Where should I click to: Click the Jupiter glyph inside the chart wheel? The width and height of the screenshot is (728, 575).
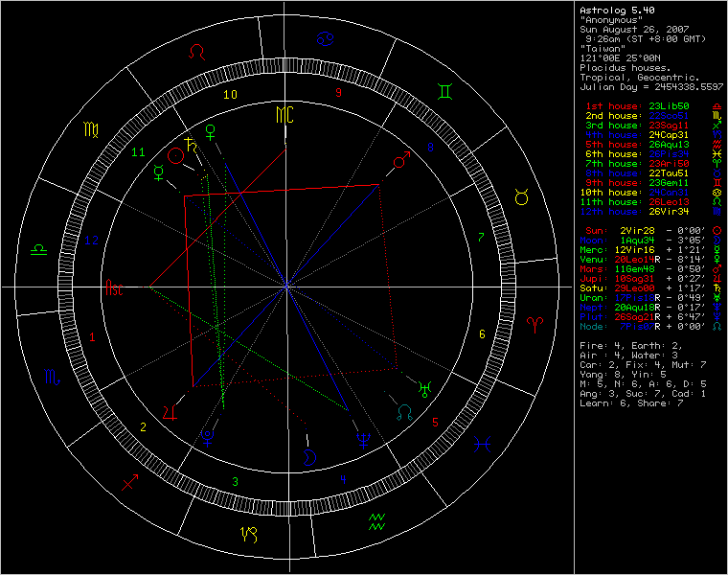(x=171, y=412)
